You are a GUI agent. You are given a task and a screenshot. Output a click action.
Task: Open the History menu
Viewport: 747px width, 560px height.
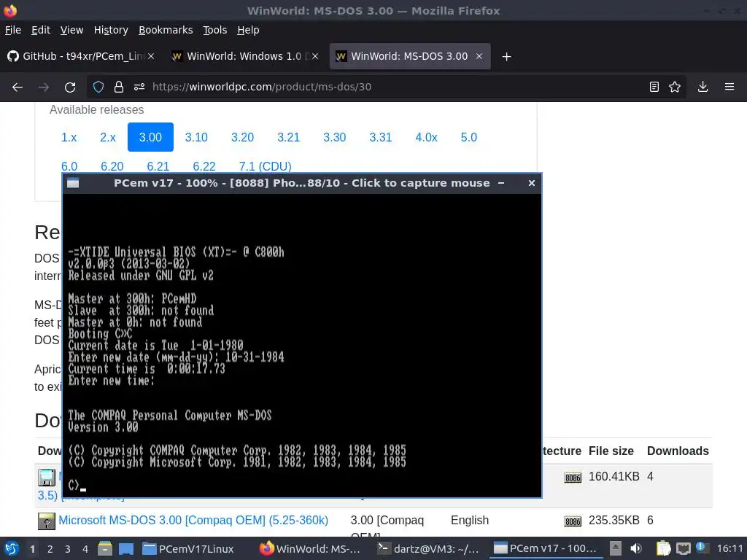click(x=111, y=30)
